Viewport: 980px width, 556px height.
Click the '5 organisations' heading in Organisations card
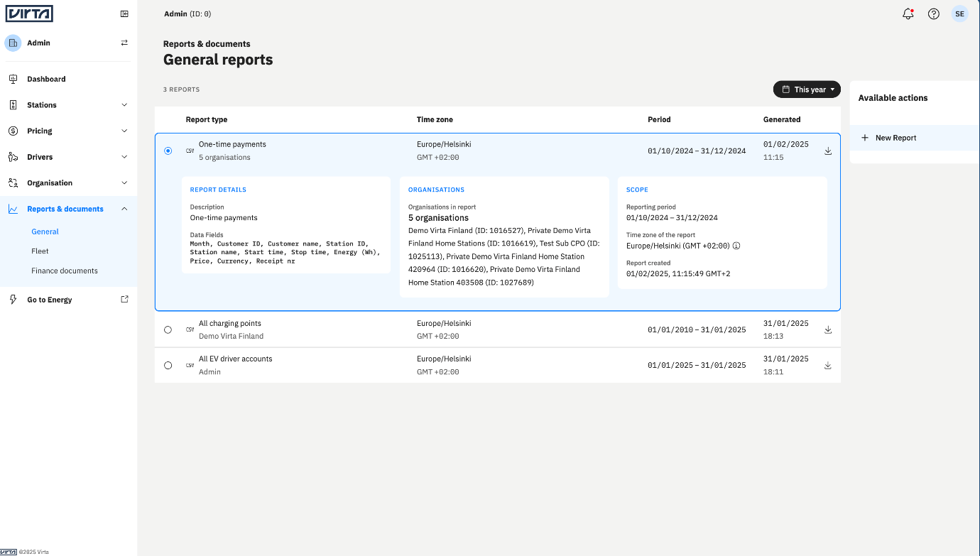438,218
